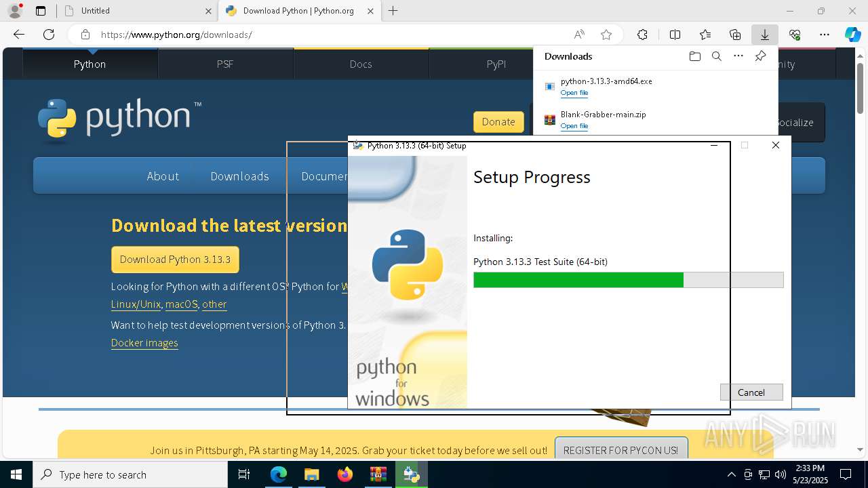The height and width of the screenshot is (488, 868).
Task: Switch to Python setup taskbar icon
Action: tap(411, 474)
